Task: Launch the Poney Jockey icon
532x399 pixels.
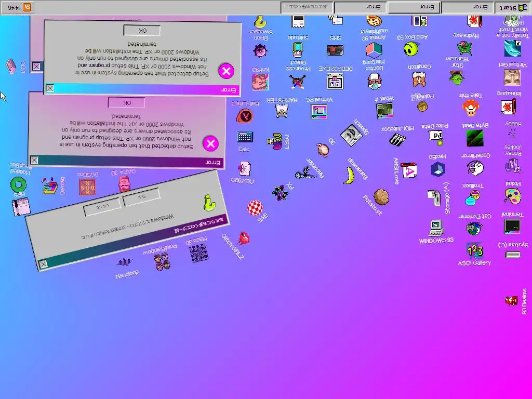Action: coord(512,167)
